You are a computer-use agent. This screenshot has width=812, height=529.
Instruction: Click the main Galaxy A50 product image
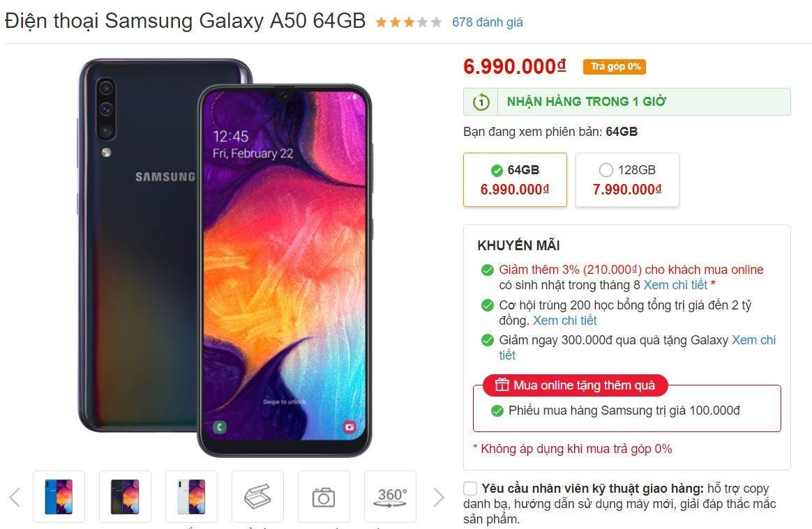(225, 257)
